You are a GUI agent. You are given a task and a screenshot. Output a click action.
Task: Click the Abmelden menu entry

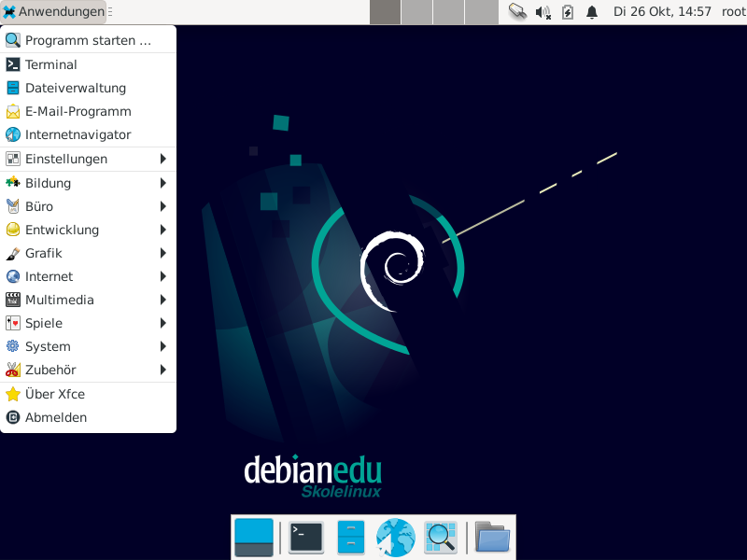(x=56, y=417)
